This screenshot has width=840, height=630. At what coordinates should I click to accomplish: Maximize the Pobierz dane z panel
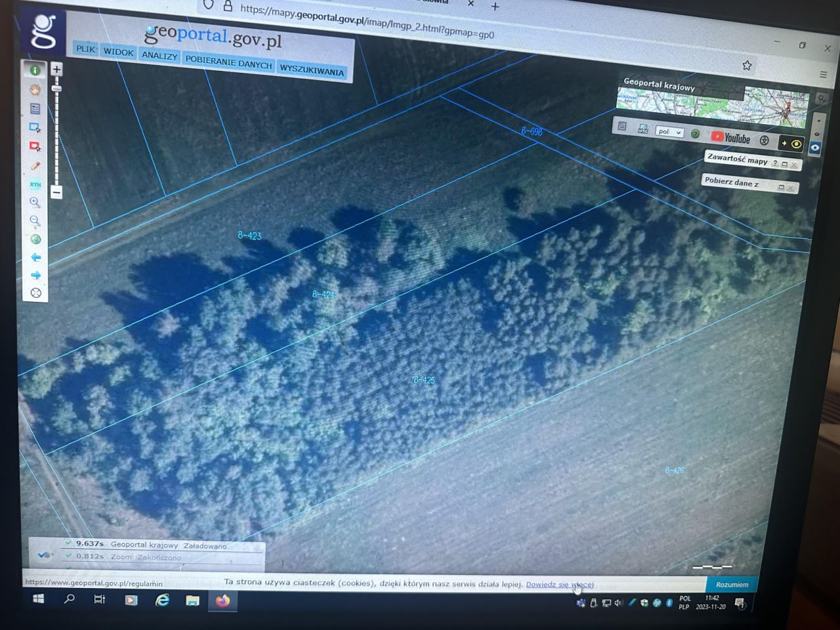coord(781,187)
